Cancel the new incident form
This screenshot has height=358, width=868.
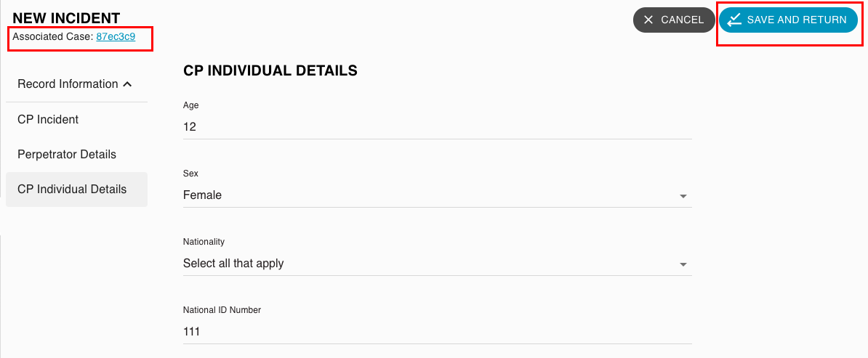point(674,20)
